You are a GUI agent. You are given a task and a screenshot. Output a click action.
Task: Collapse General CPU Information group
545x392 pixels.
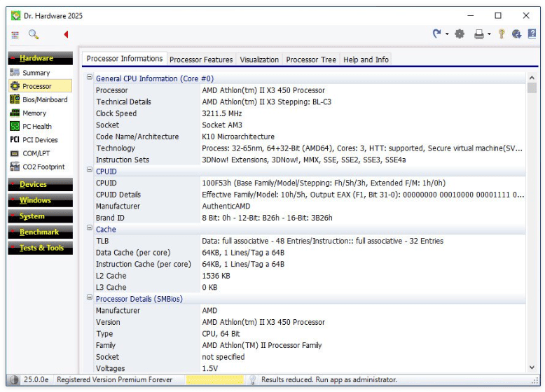90,77
